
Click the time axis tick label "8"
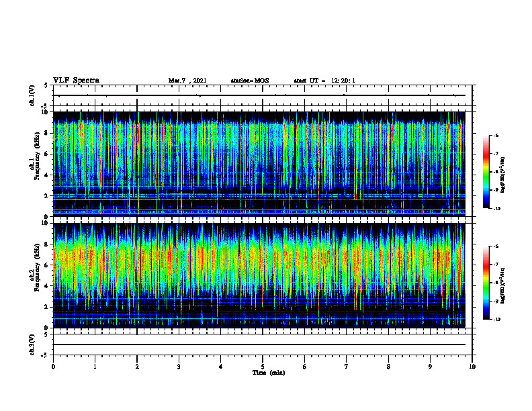pyautogui.click(x=388, y=367)
